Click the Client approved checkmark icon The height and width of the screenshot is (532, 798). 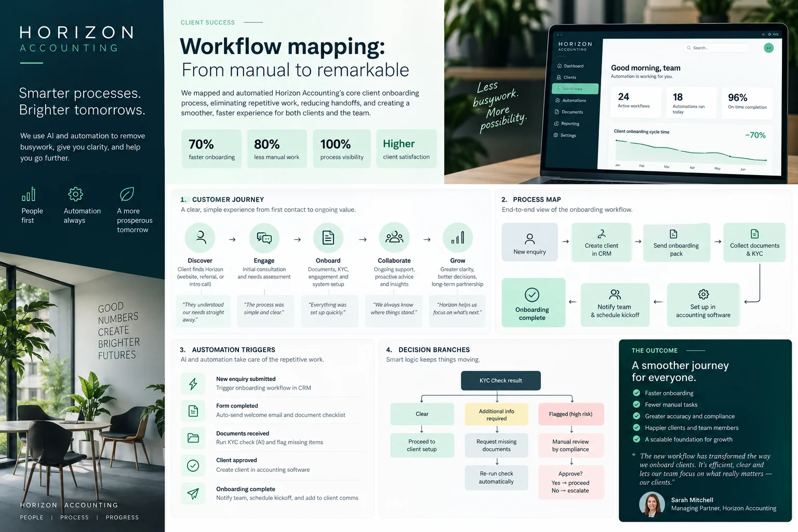193,465
